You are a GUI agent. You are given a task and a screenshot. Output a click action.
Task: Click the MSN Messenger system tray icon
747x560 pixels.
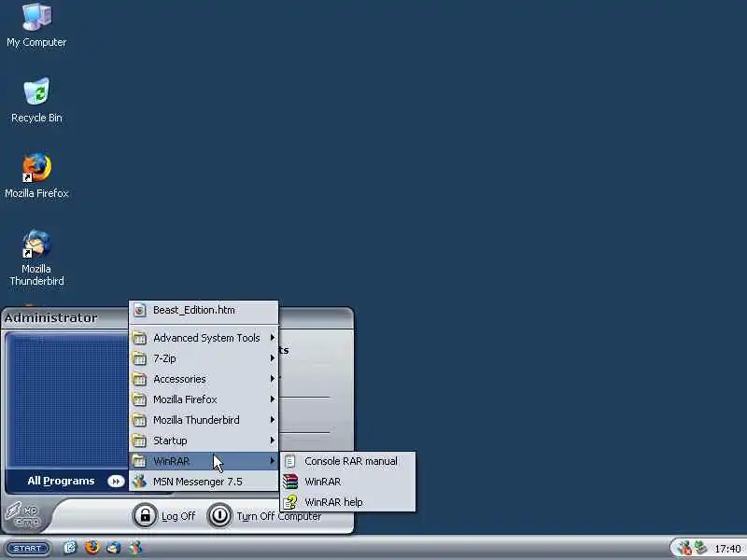point(684,548)
